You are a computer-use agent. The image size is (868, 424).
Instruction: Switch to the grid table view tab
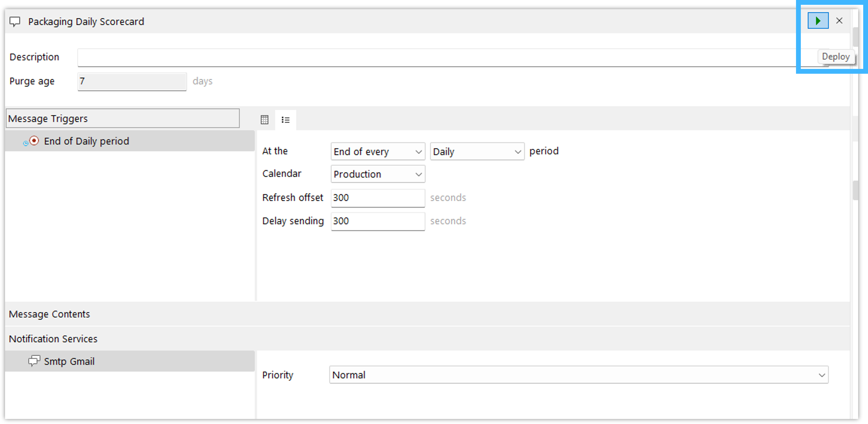[265, 120]
